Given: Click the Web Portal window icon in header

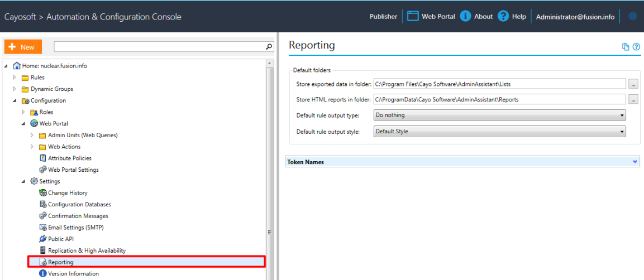Looking at the screenshot, I should click(x=413, y=16).
